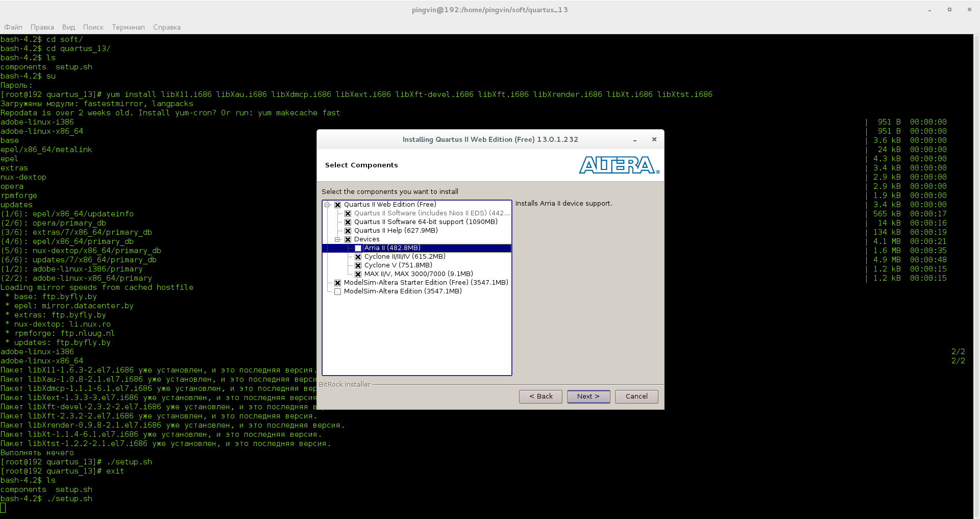Viewport: 980px width, 519px height.
Task: Select the highlighted Arria II tree entry
Action: [x=392, y=248]
